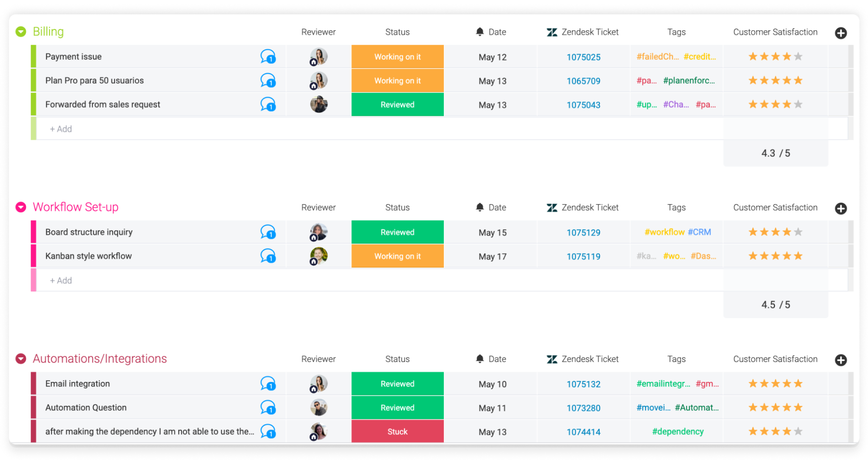The width and height of the screenshot is (868, 462).
Task: Set dependency item satisfaction rating stars
Action: [775, 431]
